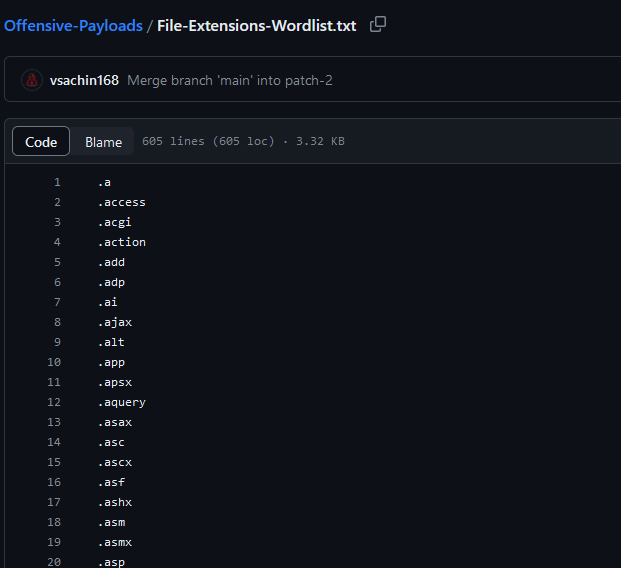Click the '.acgi' entry
This screenshot has width=621, height=568.
pos(115,222)
